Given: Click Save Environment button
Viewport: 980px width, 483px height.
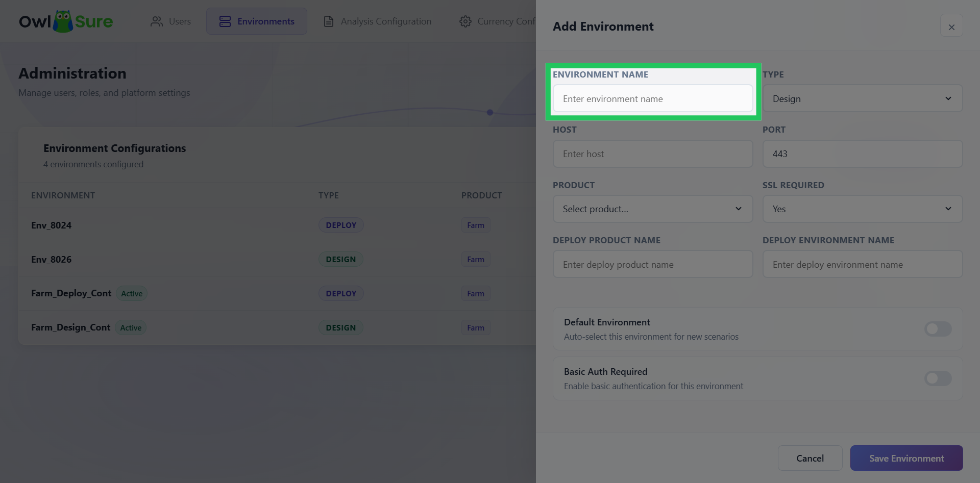Looking at the screenshot, I should click(x=906, y=458).
